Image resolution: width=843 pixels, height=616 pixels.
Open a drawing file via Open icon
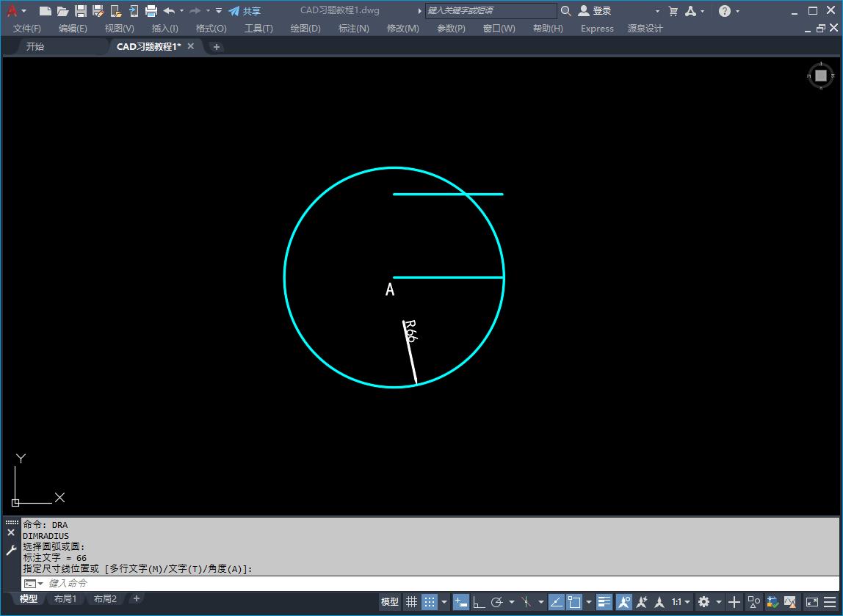coord(63,11)
